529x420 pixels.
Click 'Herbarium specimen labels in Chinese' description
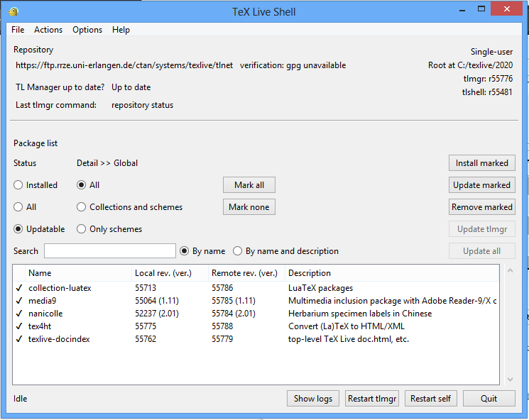click(x=360, y=314)
